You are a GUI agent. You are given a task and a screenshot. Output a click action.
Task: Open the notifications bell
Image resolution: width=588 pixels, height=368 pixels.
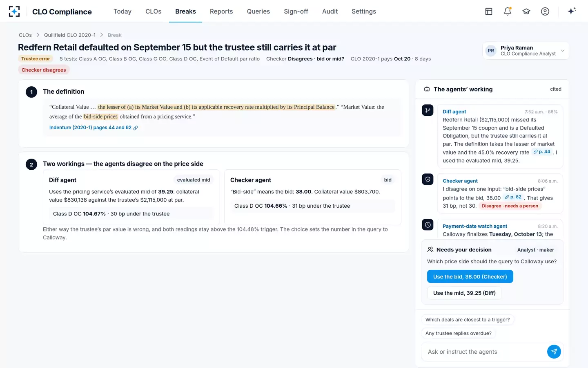(508, 11)
